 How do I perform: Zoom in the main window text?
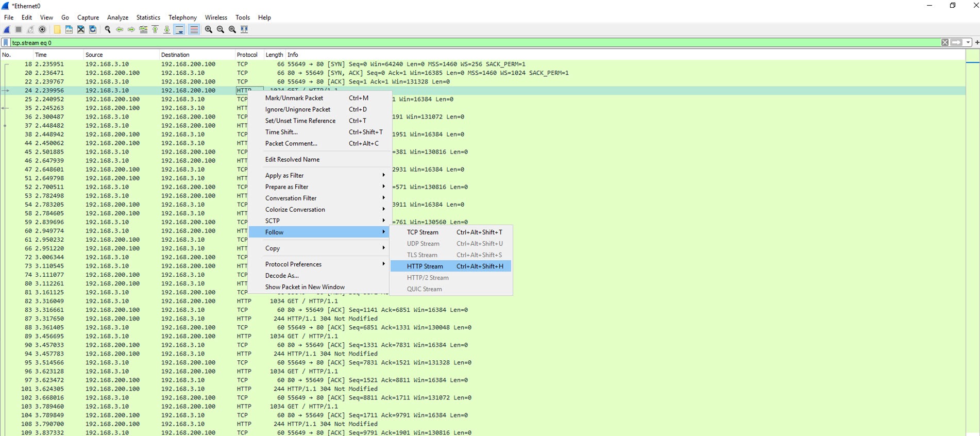point(209,29)
